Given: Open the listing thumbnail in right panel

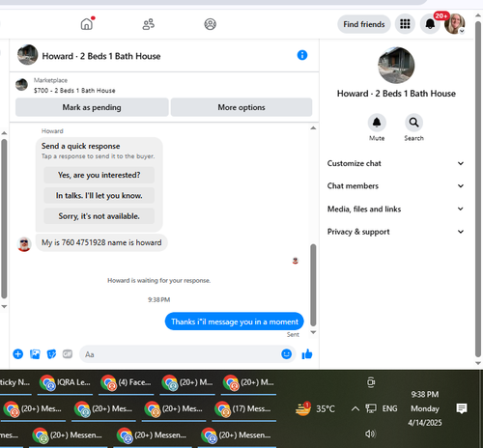Looking at the screenshot, I should point(396,66).
